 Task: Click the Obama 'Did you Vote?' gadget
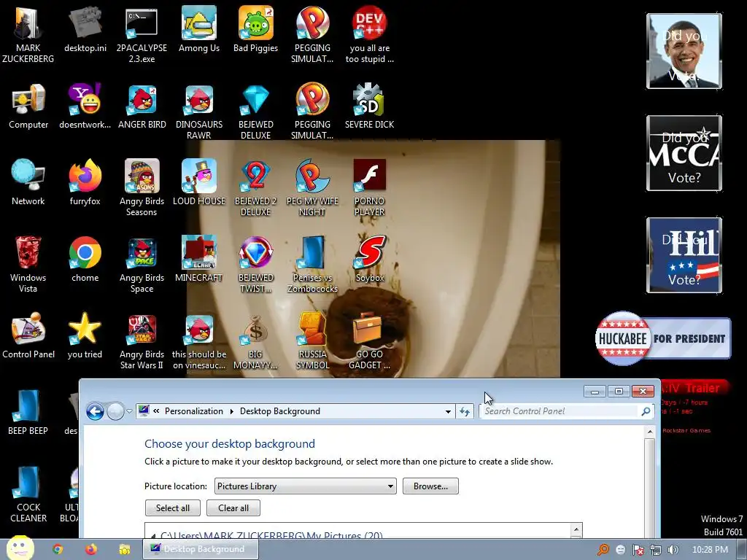tap(684, 51)
